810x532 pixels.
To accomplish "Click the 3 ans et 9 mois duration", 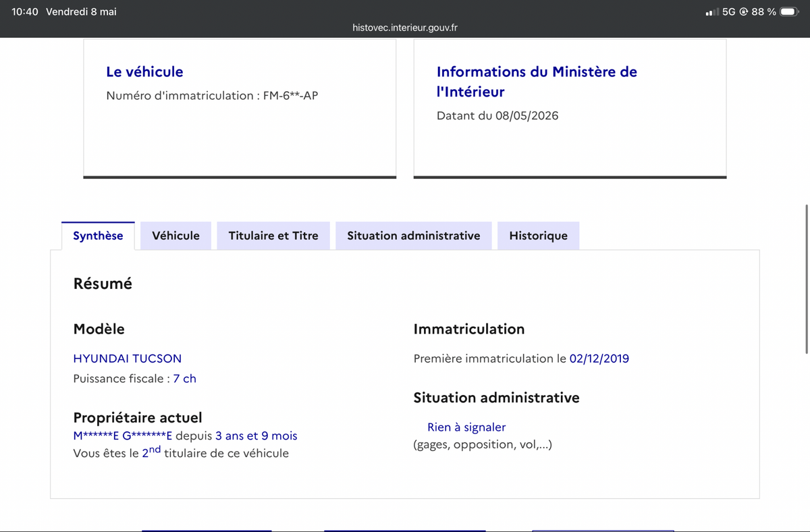I will tap(256, 436).
